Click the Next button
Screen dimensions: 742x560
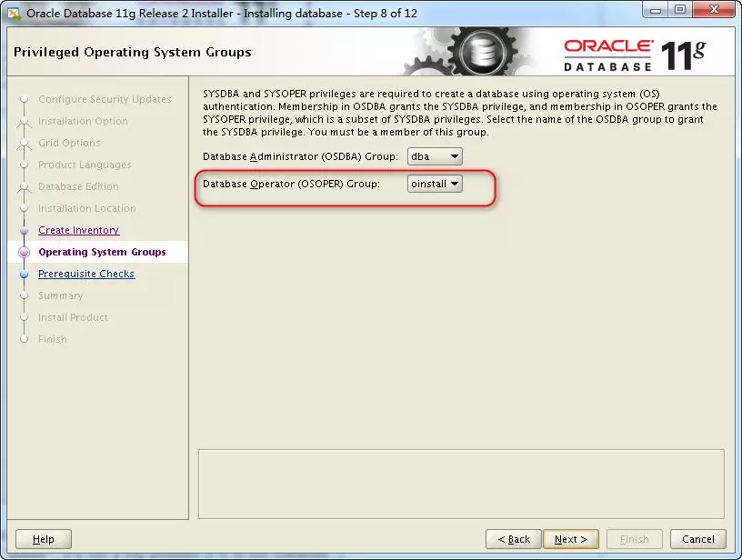pos(571,539)
